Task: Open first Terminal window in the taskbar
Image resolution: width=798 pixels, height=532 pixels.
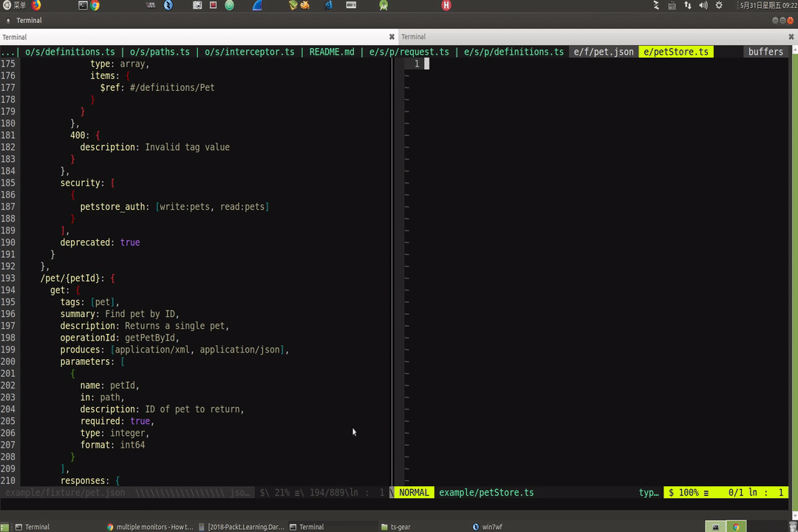Action: [x=32, y=527]
